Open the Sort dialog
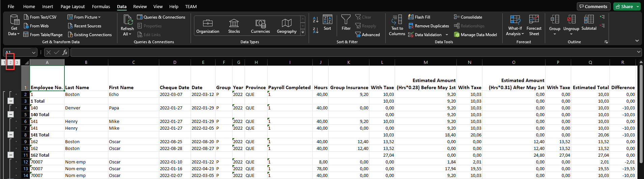Image resolution: width=644 pixels, height=179 pixels. click(x=327, y=23)
